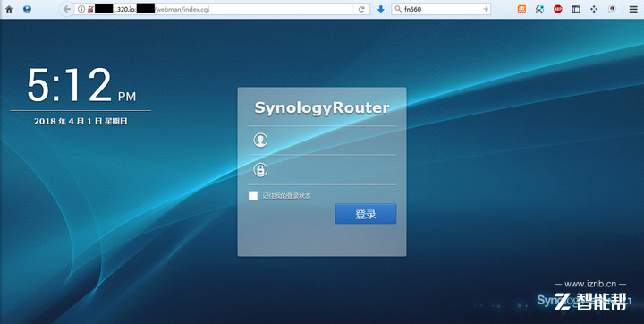Click the 登录 login button
Image resolution: width=644 pixels, height=324 pixels.
coord(366,214)
